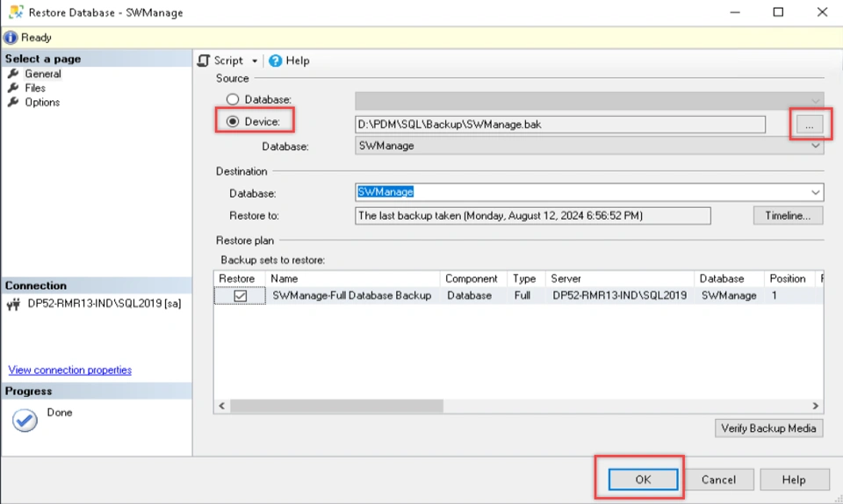Maximize the Restore Database window
843x504 pixels.
(x=778, y=11)
